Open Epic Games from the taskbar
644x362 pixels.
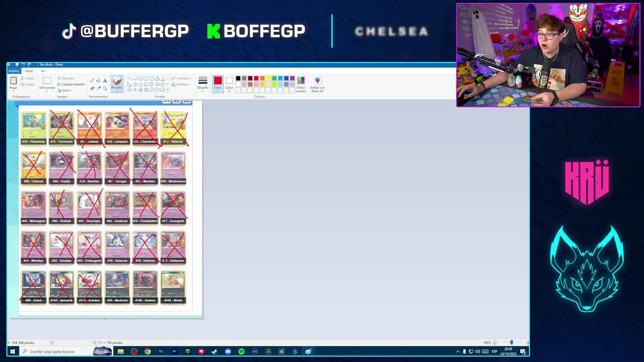pyautogui.click(x=188, y=351)
